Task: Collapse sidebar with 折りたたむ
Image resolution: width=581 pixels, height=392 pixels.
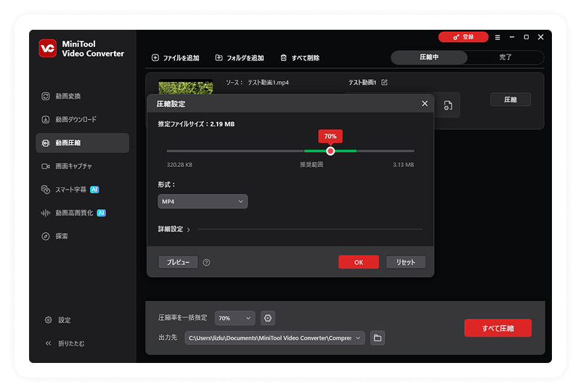Action: [x=65, y=343]
